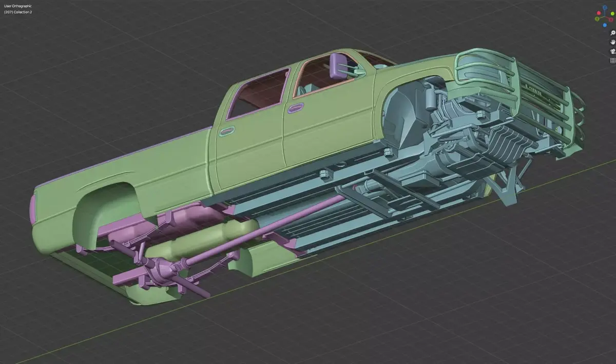
Task: Click the unlabeled blue negative Z gizmo dot
Action: pyautogui.click(x=605, y=25)
